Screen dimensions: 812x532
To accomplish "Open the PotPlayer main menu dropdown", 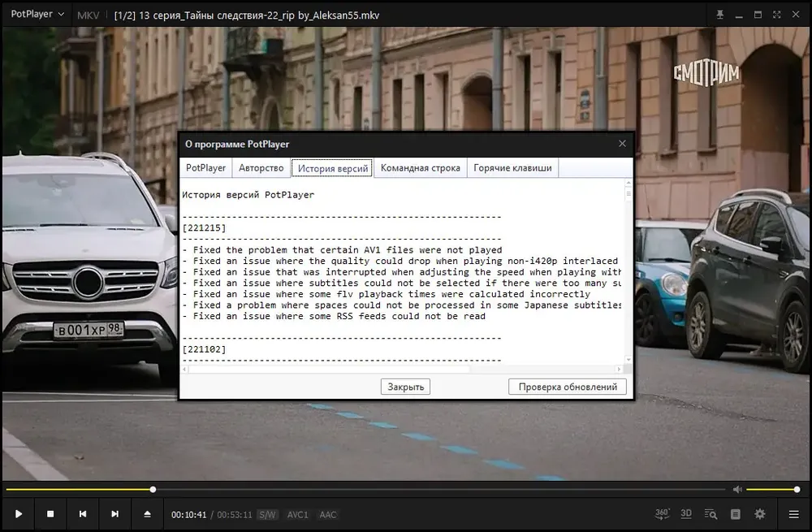I will [37, 15].
